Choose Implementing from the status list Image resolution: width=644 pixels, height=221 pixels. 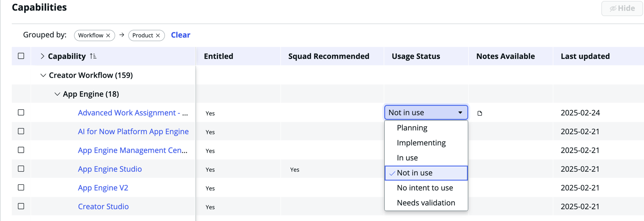tap(426, 143)
